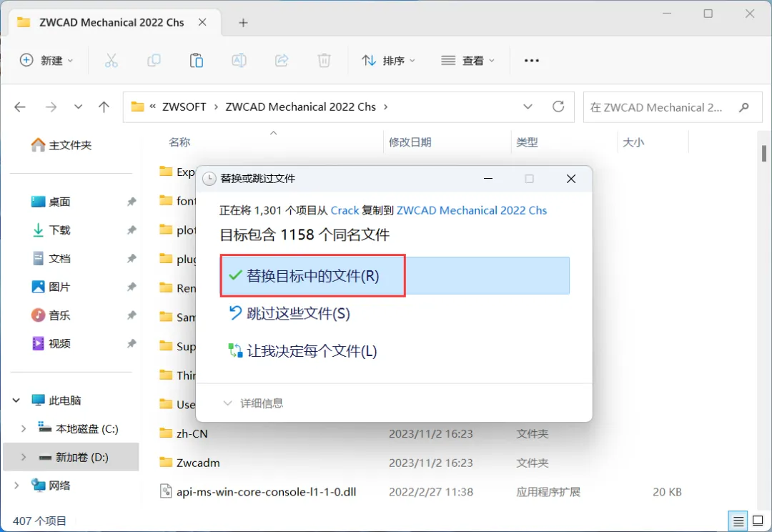Unpin 图片 using its pin icon
The image size is (772, 532).
pos(132,287)
